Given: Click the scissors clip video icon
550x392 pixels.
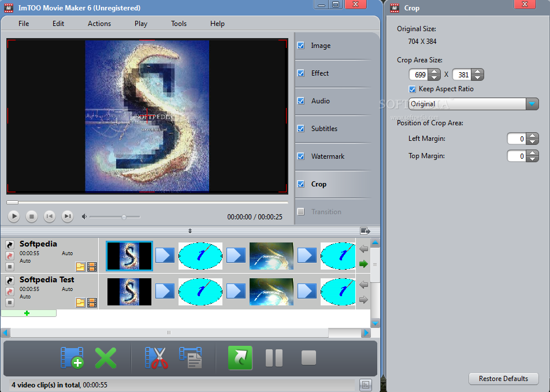Looking at the screenshot, I should click(x=157, y=357).
